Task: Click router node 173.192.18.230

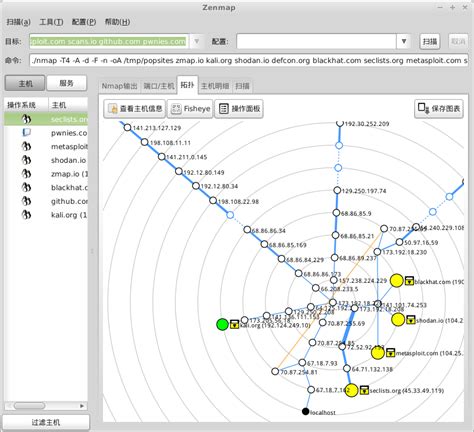Action: [377, 252]
